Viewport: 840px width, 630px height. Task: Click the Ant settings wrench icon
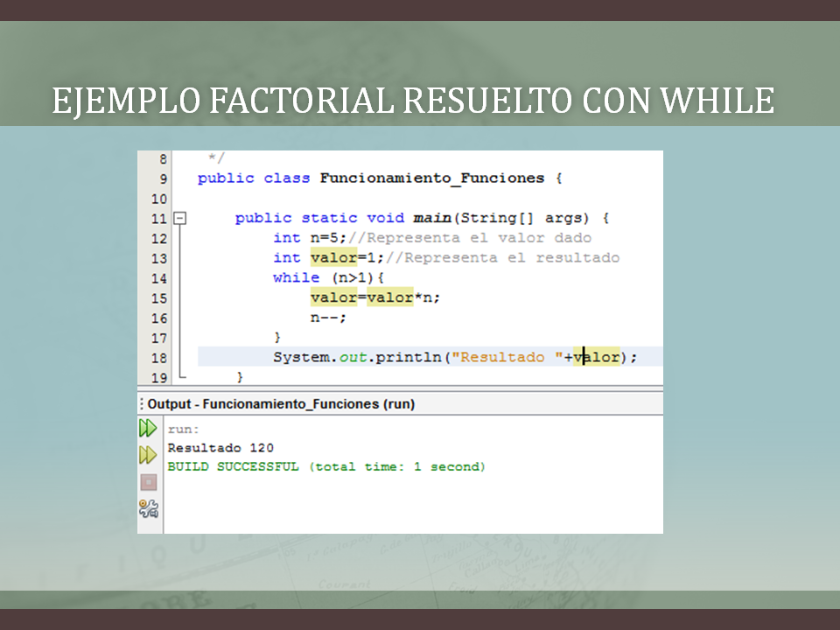click(148, 507)
